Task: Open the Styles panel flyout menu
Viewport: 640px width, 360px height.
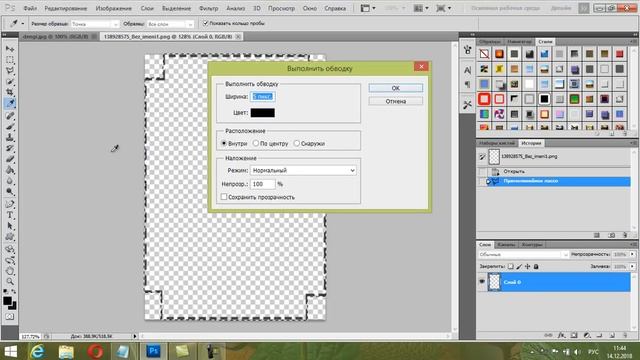Action: (633, 42)
